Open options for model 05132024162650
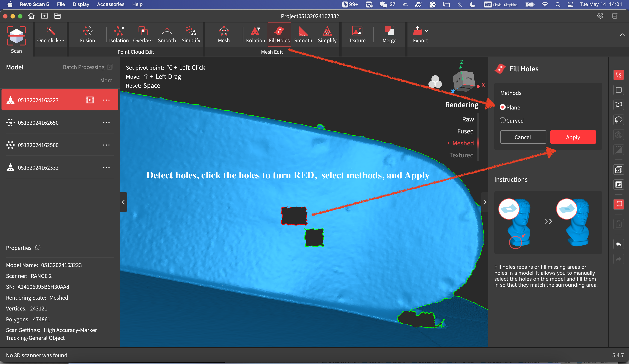This screenshot has height=364, width=629. click(x=106, y=123)
